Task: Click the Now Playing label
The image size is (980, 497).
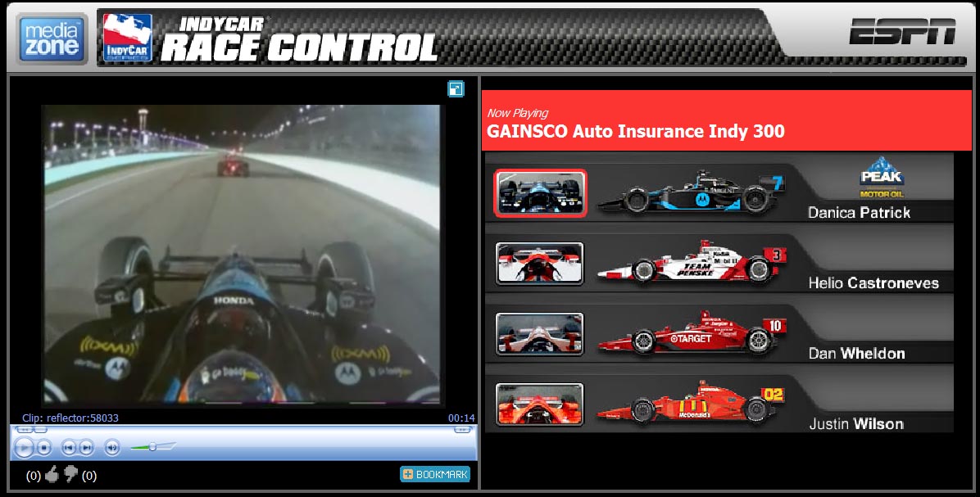Action: tap(518, 113)
